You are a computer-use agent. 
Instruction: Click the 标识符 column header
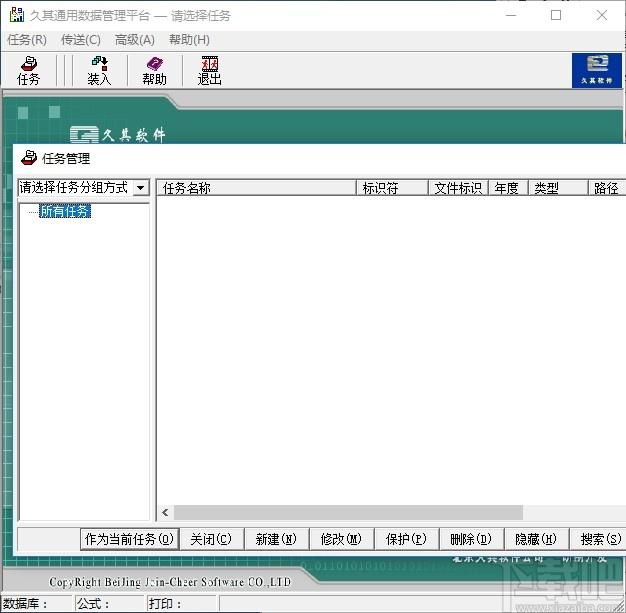pos(392,188)
